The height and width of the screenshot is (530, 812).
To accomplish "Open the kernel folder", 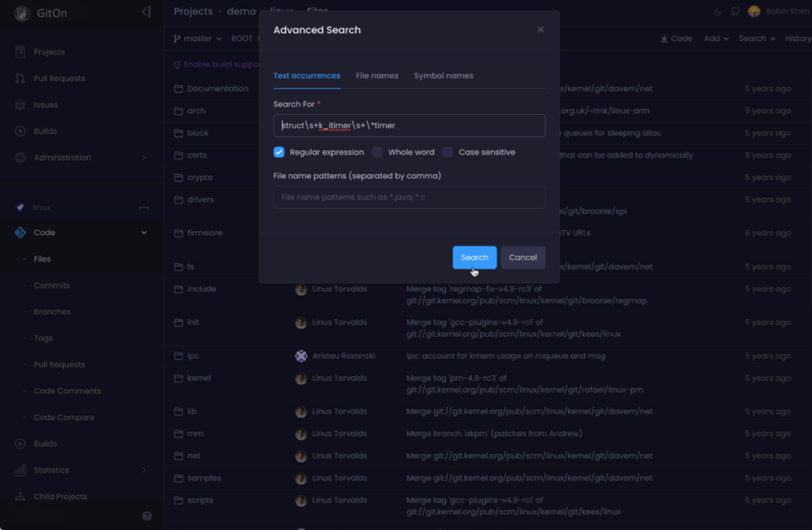I will pos(199,378).
